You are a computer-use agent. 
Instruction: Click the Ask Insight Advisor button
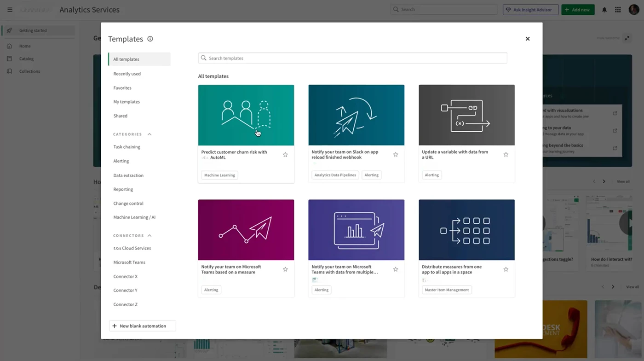531,10
